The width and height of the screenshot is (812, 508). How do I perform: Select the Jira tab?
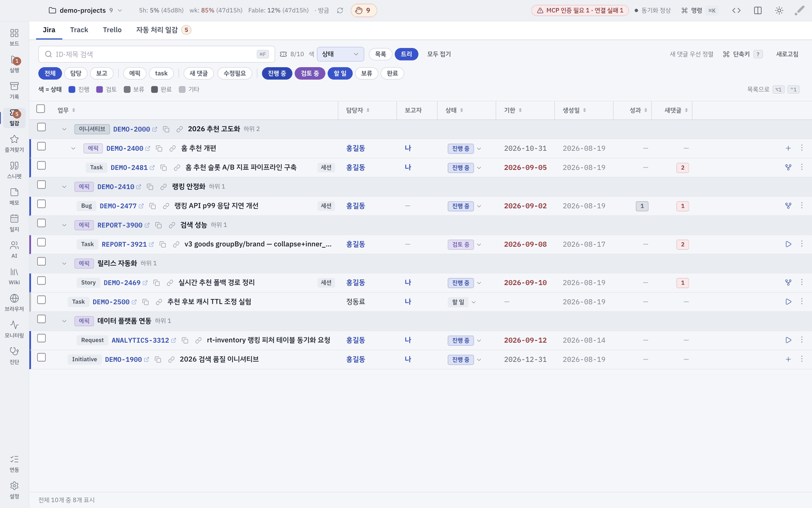[49, 30]
